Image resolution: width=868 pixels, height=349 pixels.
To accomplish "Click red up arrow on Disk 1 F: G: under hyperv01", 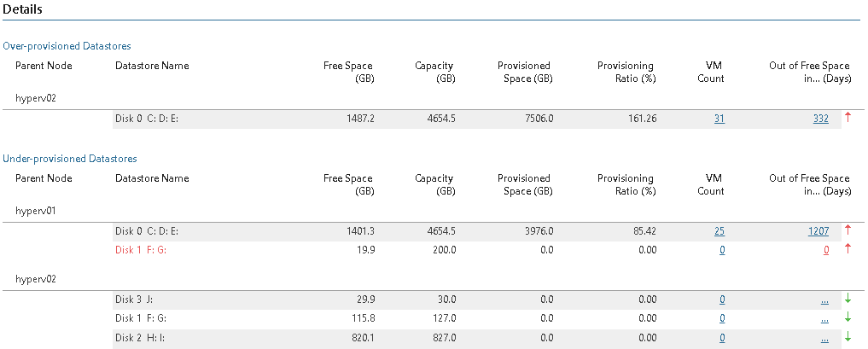I will point(848,249).
